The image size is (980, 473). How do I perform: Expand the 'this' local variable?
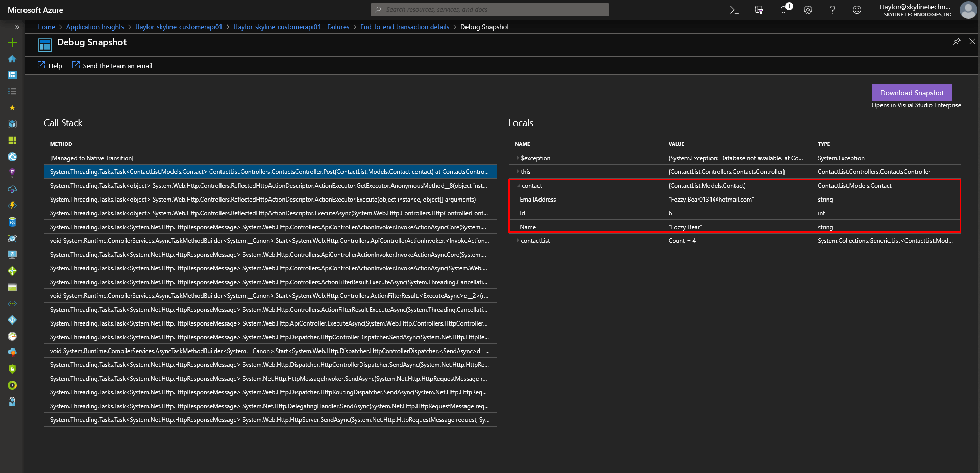point(517,172)
